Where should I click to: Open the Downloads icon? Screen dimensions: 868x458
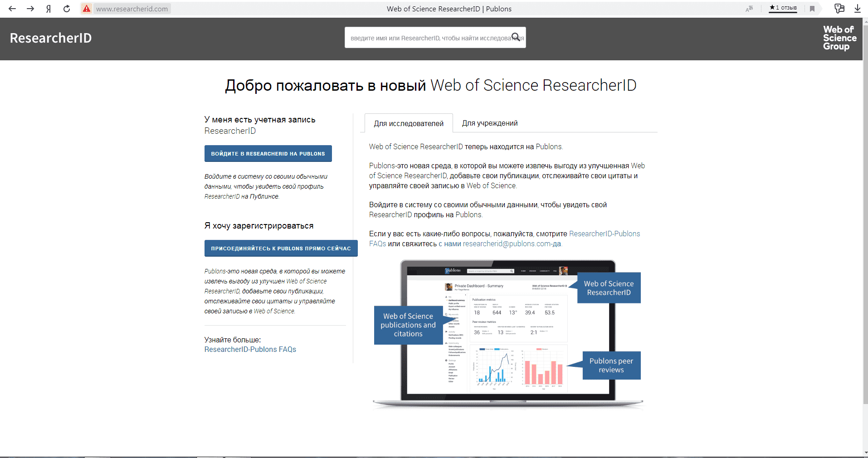point(858,8)
